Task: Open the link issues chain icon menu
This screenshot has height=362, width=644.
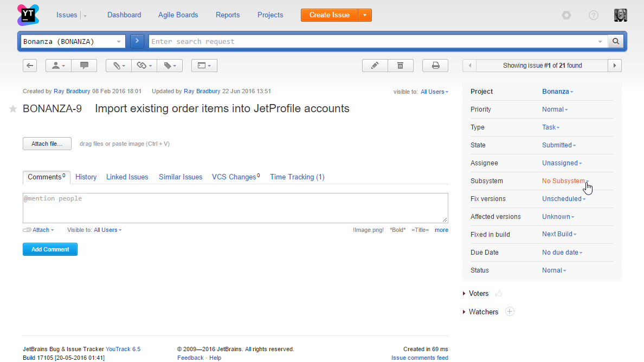Action: pos(144,66)
